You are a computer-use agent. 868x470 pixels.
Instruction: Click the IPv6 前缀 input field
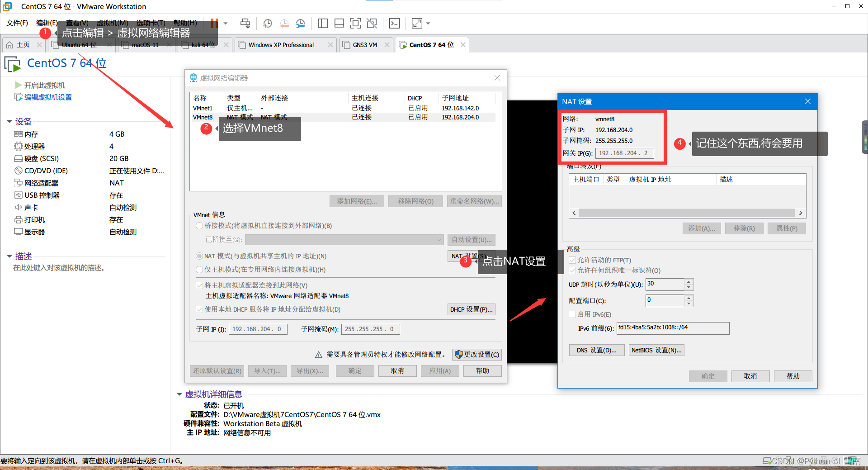pyautogui.click(x=673, y=328)
